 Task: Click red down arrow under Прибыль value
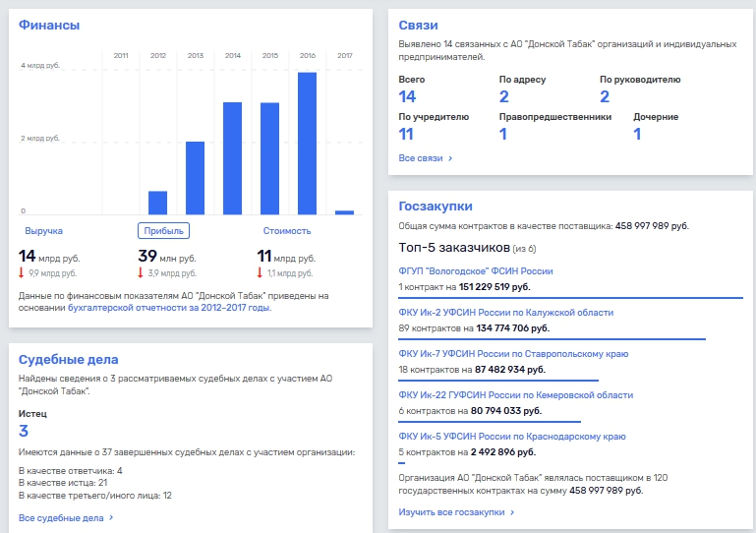pyautogui.click(x=141, y=273)
